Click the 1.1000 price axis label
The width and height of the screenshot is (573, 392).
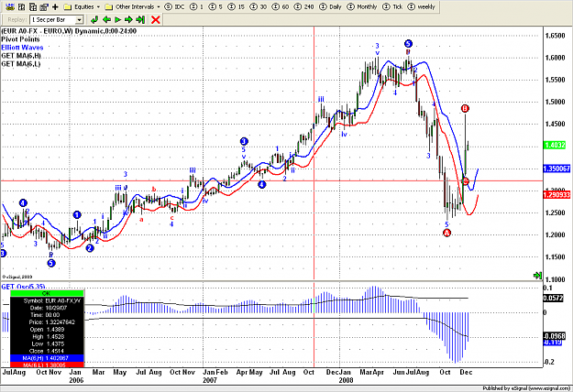tap(555, 279)
